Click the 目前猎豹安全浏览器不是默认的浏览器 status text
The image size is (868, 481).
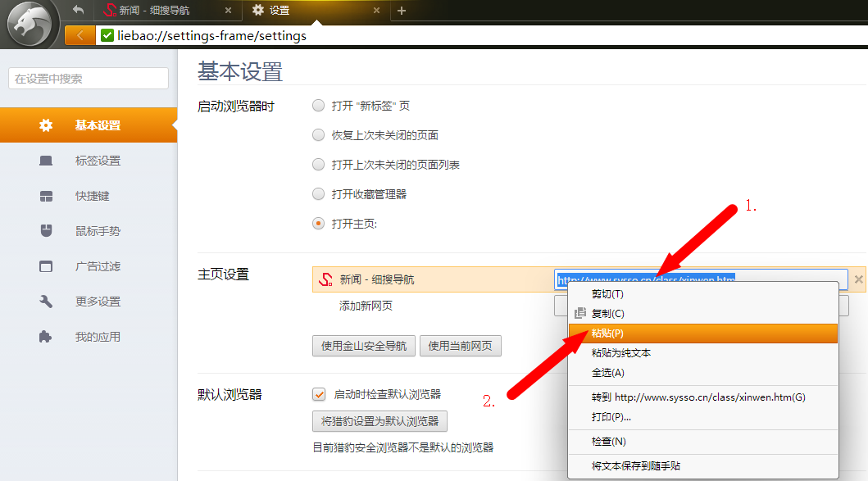tap(403, 447)
